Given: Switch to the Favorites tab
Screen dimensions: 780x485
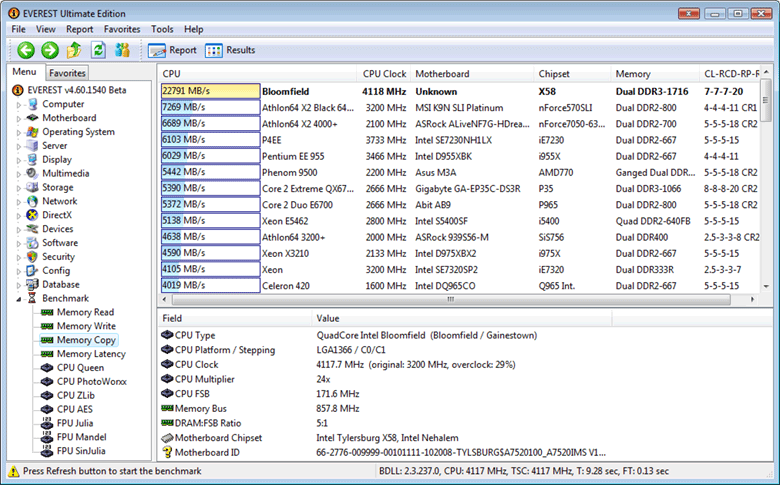Looking at the screenshot, I should click(x=67, y=73).
